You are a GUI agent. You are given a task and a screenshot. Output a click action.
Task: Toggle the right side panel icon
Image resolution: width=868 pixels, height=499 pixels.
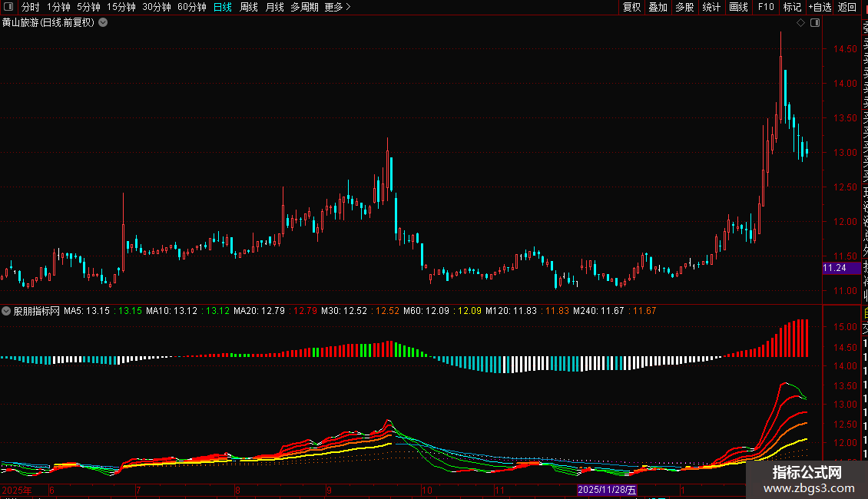[815, 23]
